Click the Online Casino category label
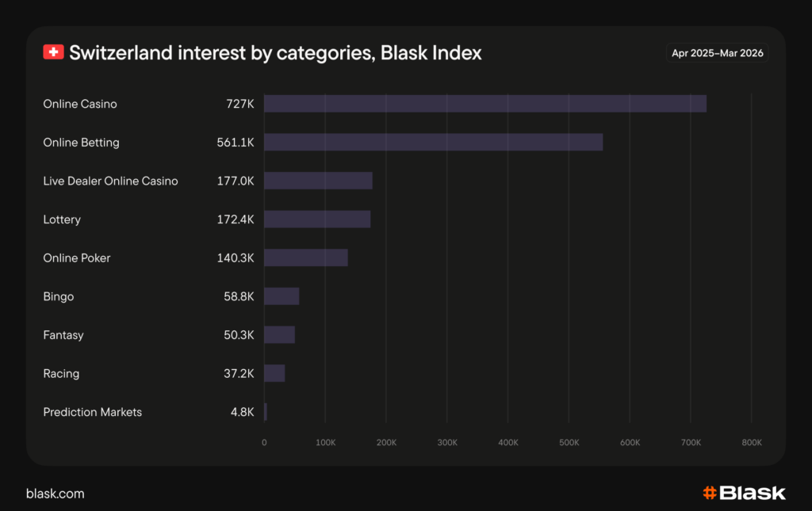The image size is (812, 511). [x=80, y=104]
